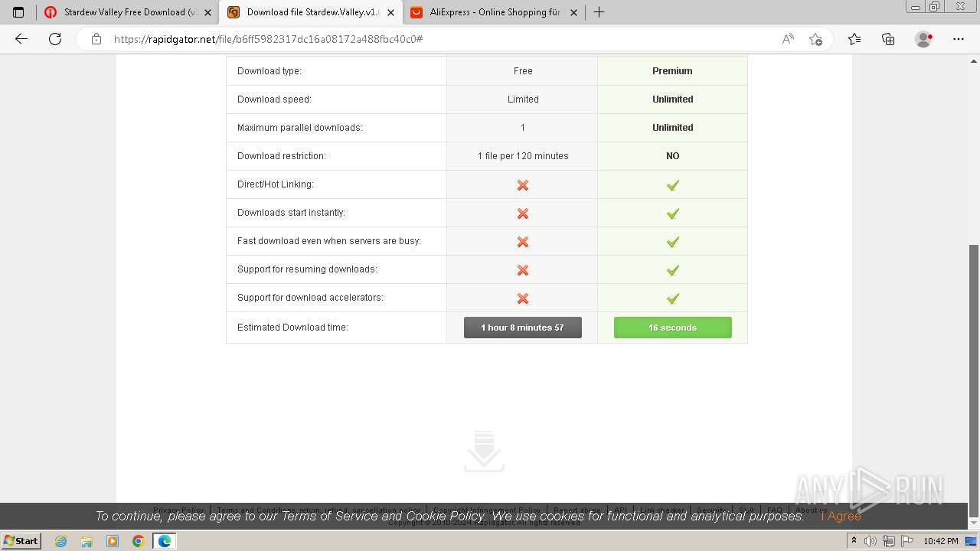
Task: Open File Explorer from taskbar
Action: pyautogui.click(x=87, y=541)
